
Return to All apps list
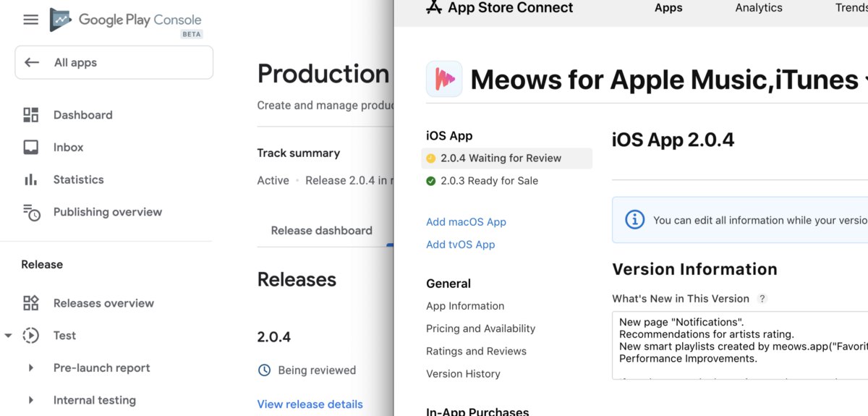(114, 62)
